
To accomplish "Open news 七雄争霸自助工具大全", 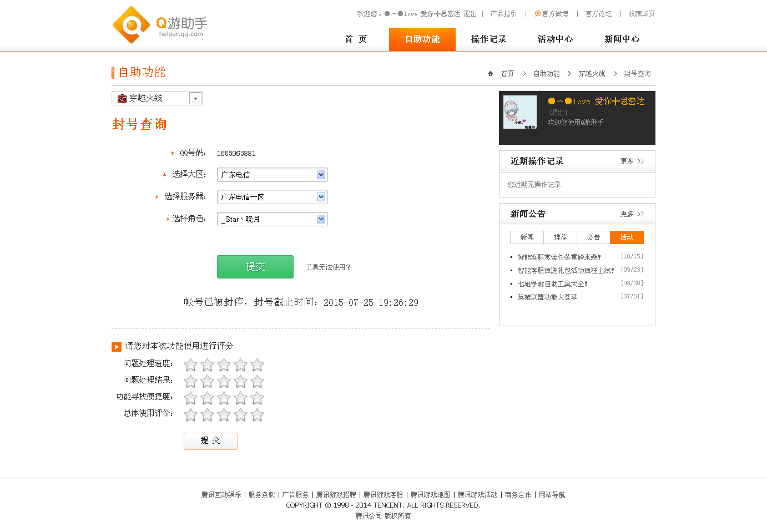I will (x=552, y=284).
